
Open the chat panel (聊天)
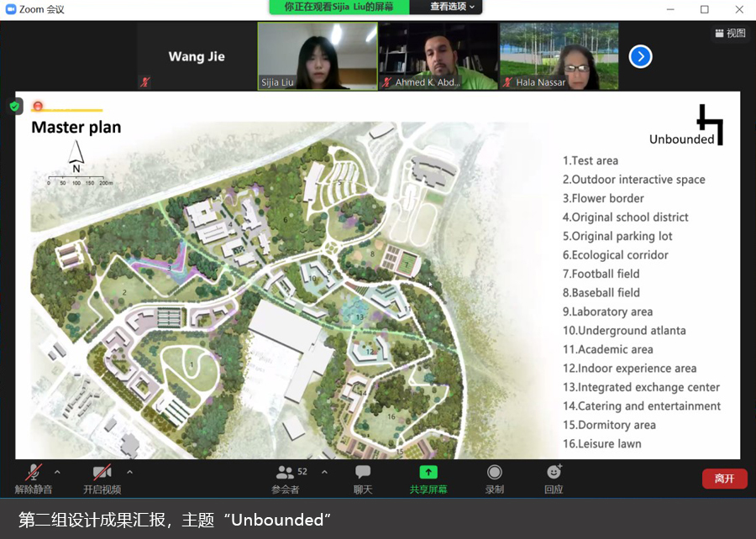tap(363, 478)
